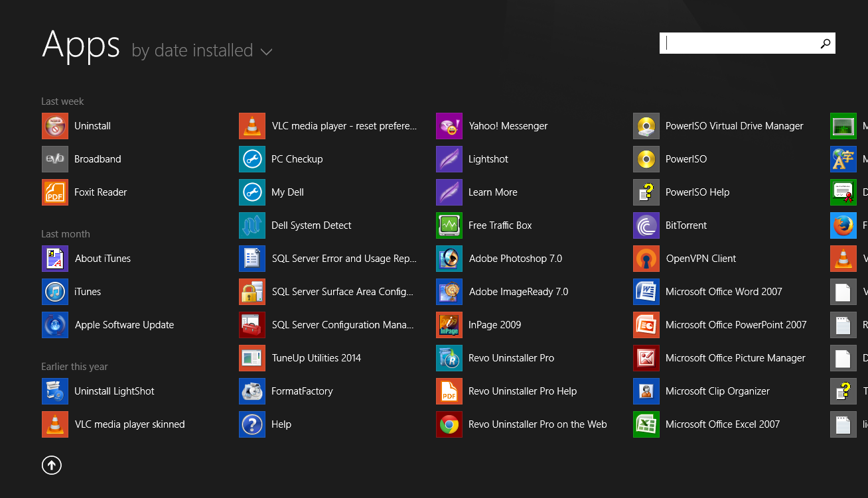This screenshot has width=868, height=498.
Task: Launch the Uninstall app under Last week
Action: coord(76,126)
